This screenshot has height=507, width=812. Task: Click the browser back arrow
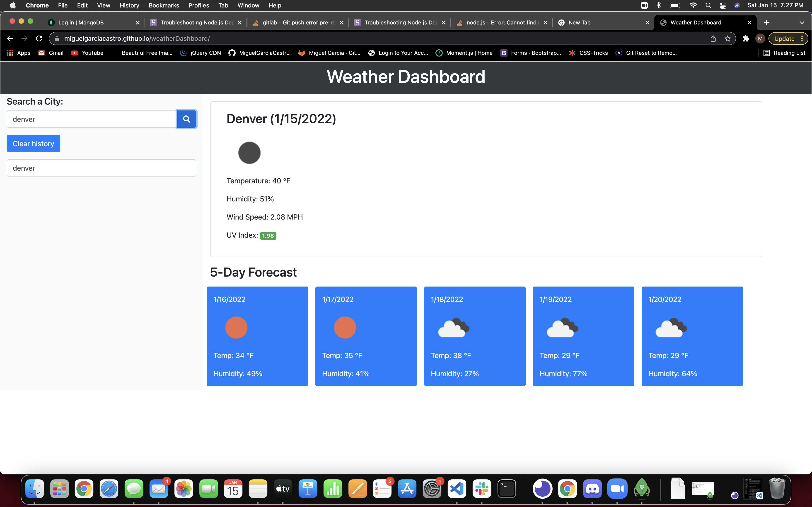tap(10, 38)
